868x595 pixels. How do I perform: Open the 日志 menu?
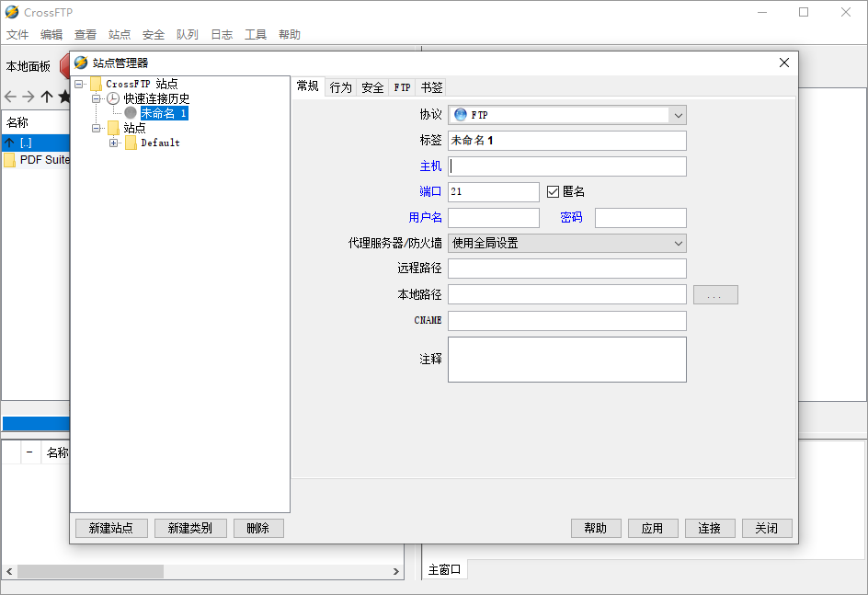pos(222,35)
